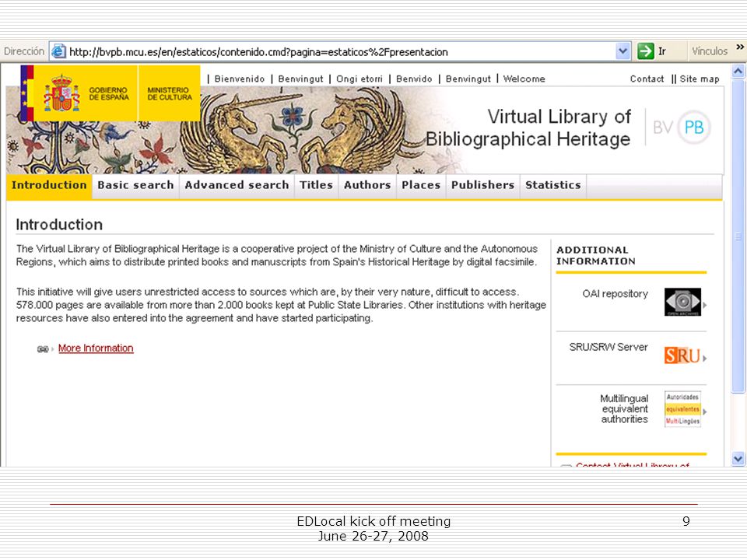Click the scrollbar up arrow
The height and width of the screenshot is (560, 747).
coord(738,72)
